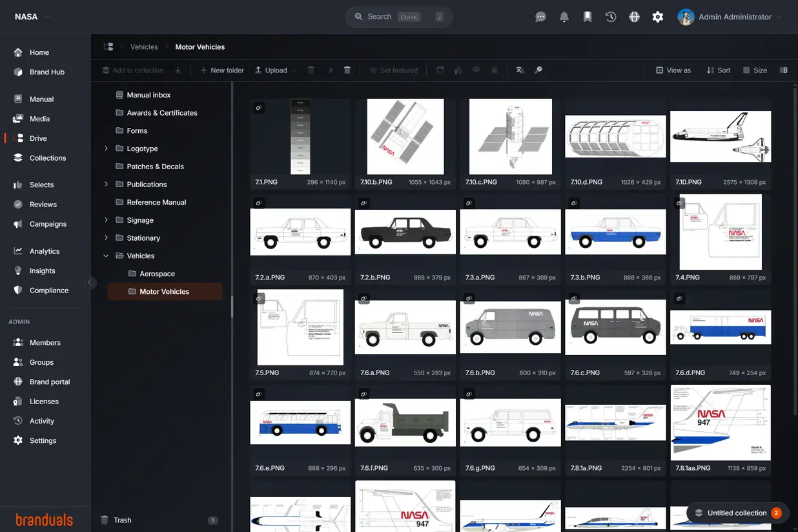Go to Collections in sidebar
This screenshot has width=798, height=532.
click(x=48, y=158)
